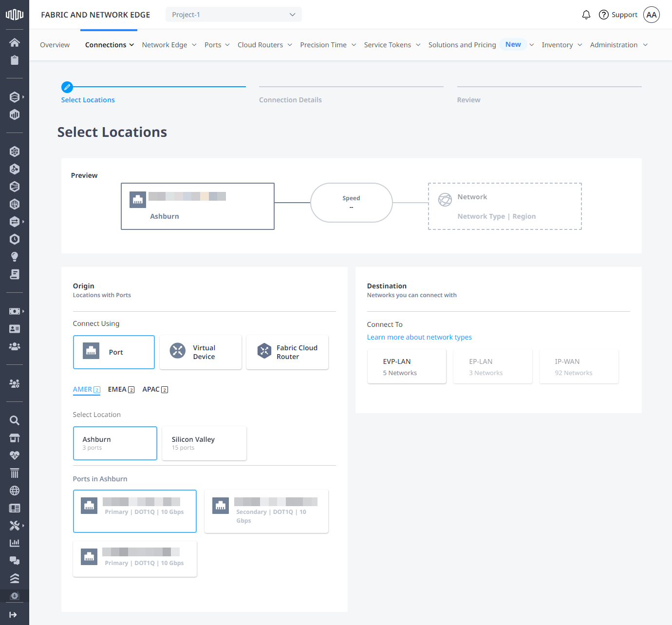Go to the Overview menu item
Screen dimensions: 672x625
click(x=55, y=45)
